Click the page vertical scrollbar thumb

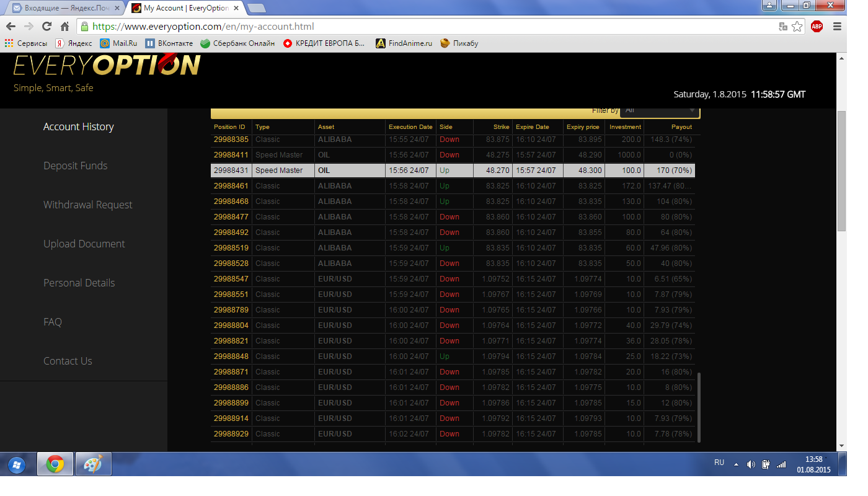[841, 170]
